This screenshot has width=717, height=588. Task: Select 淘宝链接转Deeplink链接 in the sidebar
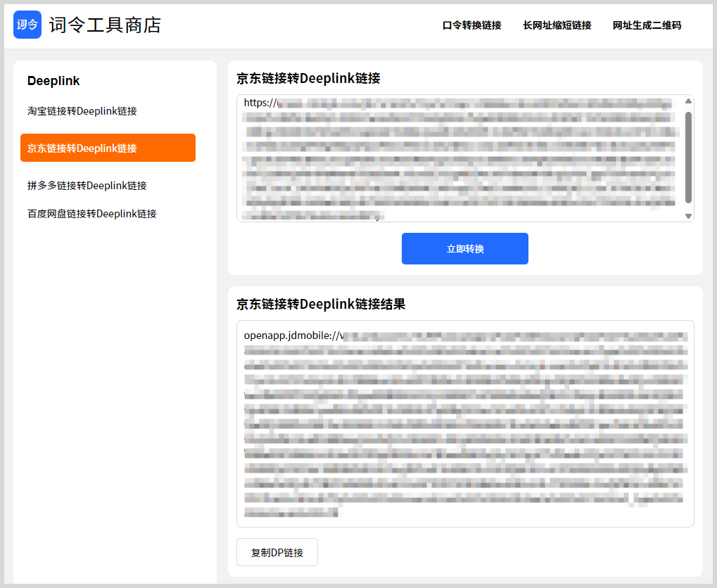(82, 111)
